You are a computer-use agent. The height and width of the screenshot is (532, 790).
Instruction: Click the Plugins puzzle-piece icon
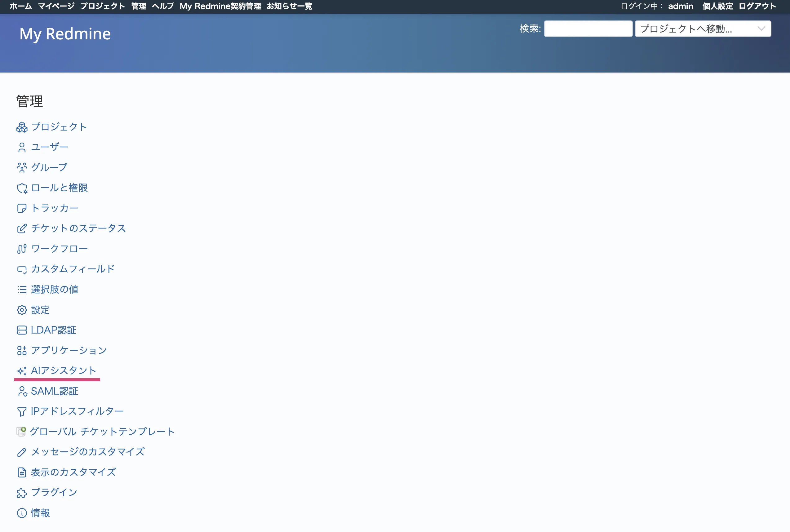point(22,493)
